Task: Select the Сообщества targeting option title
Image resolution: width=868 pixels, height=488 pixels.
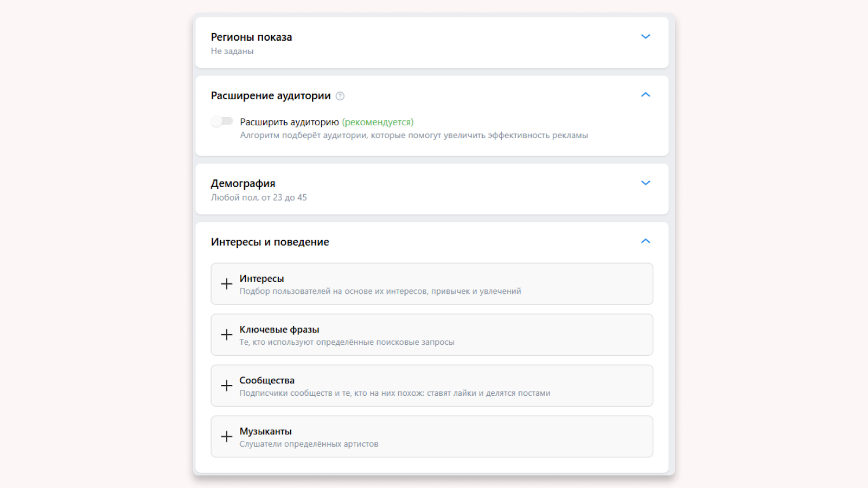Action: coord(267,381)
